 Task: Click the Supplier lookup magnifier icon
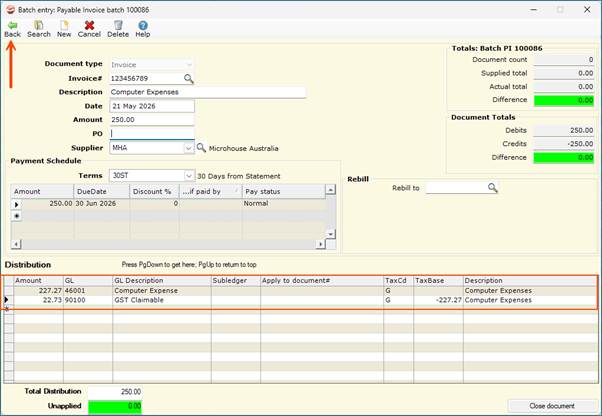201,148
